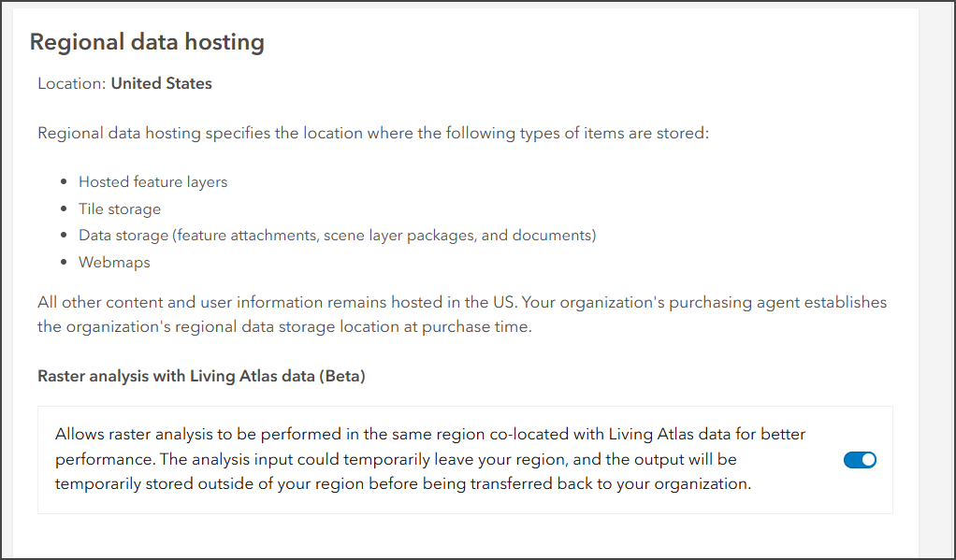
Task: Click the sentence starting 'Regional data hosting specifies'
Action: tap(373, 134)
